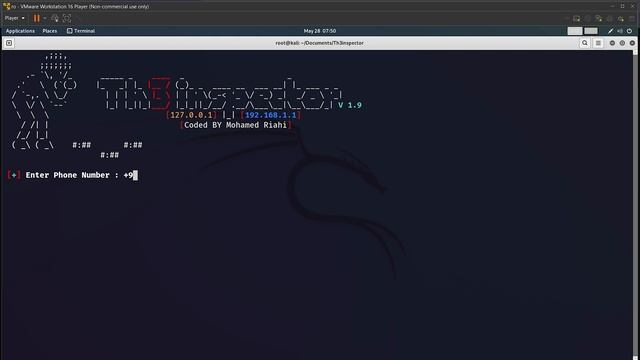640x360 pixels.
Task: Click the 127.0.0.1 text in the banner
Action: (191, 115)
